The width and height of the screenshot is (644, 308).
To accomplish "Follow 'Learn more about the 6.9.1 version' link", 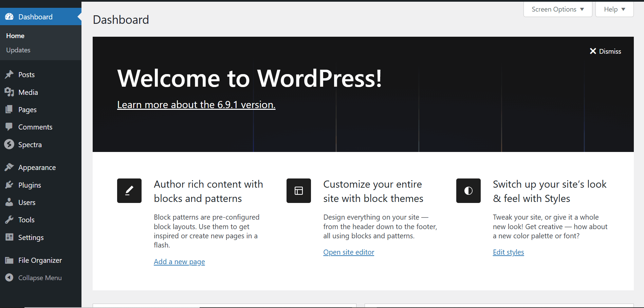I will pyautogui.click(x=196, y=104).
